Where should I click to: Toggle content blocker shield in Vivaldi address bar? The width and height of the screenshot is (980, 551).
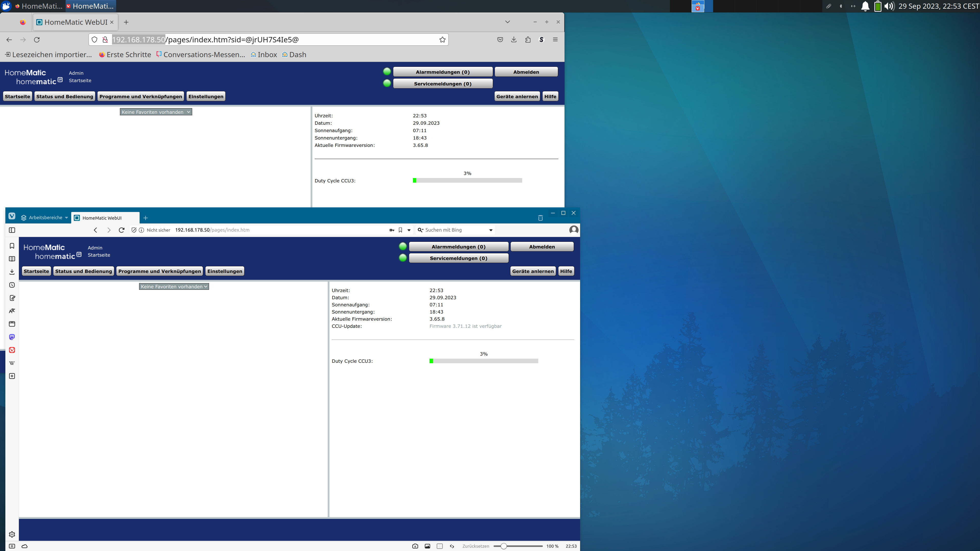click(134, 230)
